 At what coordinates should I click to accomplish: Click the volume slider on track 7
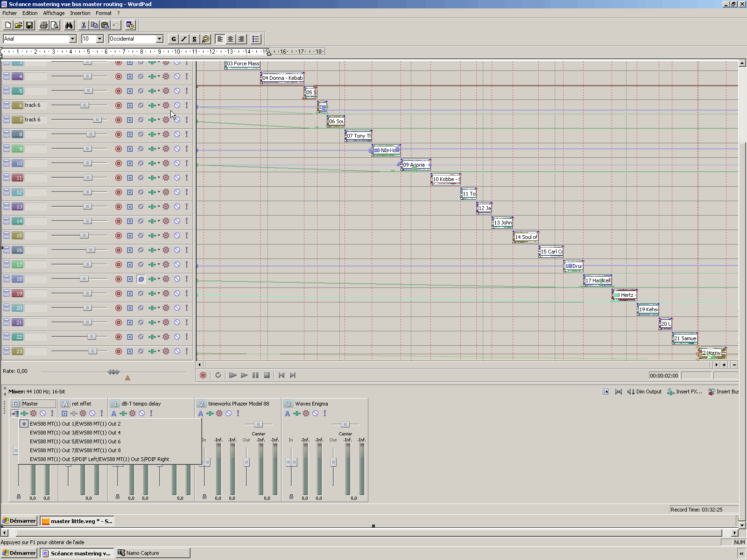[x=97, y=120]
